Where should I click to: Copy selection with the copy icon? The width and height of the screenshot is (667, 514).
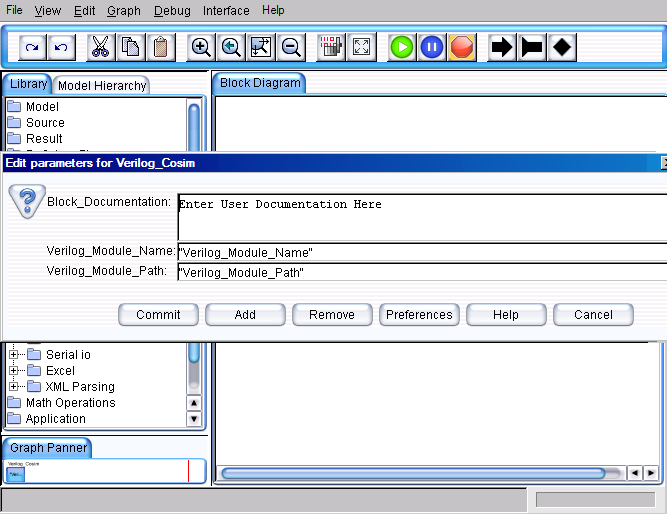tap(131, 47)
